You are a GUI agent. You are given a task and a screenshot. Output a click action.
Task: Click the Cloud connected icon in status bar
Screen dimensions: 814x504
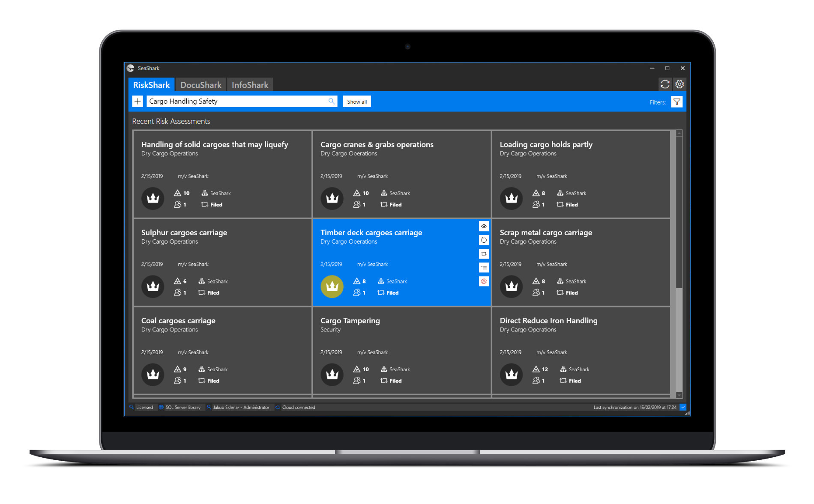(278, 407)
